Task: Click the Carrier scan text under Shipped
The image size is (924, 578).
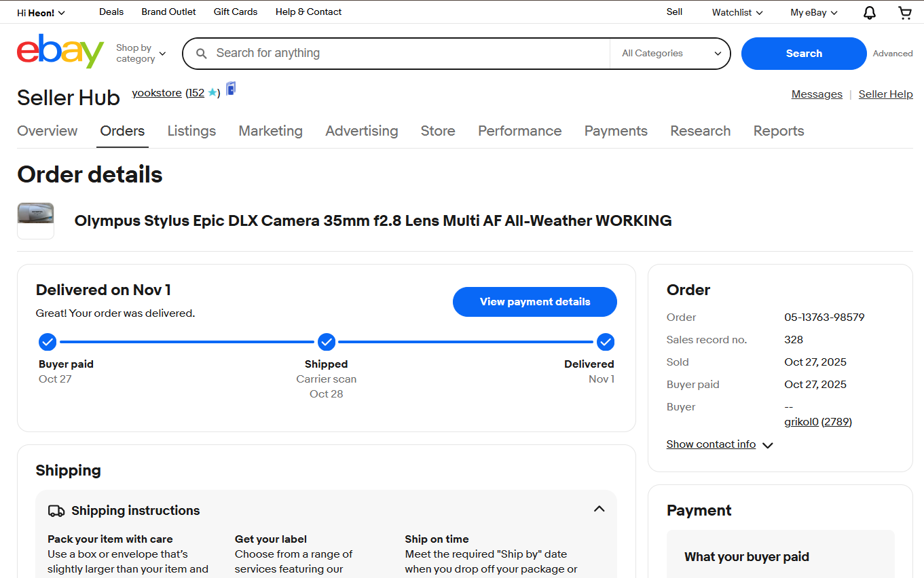Action: pyautogui.click(x=327, y=379)
